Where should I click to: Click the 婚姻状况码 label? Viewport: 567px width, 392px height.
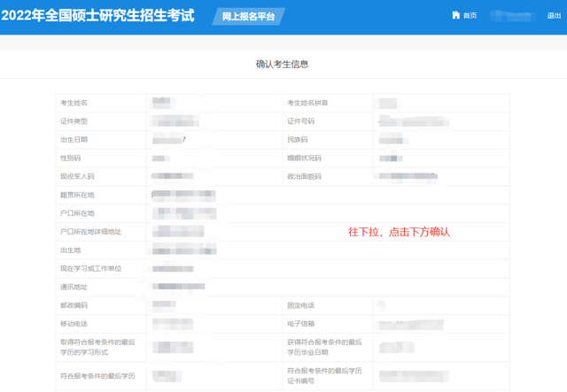tap(304, 158)
